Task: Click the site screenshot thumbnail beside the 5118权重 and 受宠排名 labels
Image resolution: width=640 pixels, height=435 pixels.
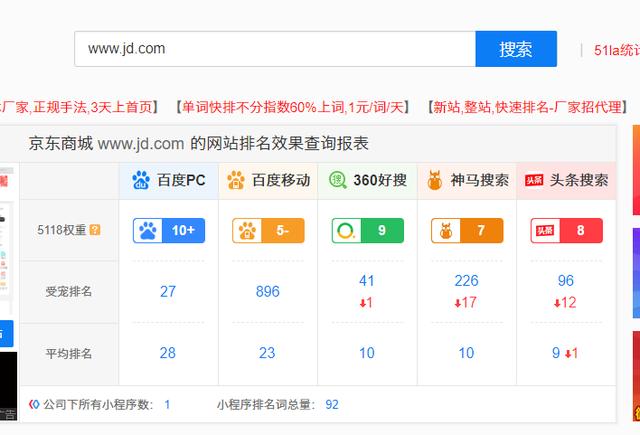Action: [x=7, y=242]
